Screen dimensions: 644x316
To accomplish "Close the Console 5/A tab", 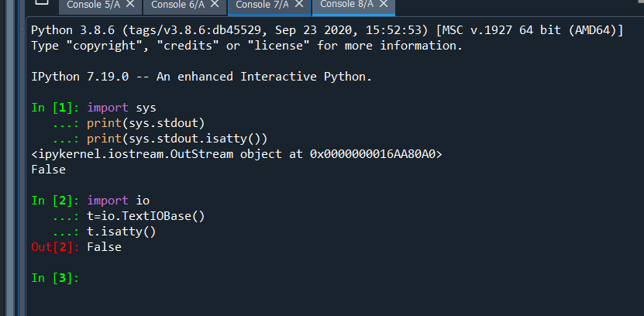I will pos(130,4).
